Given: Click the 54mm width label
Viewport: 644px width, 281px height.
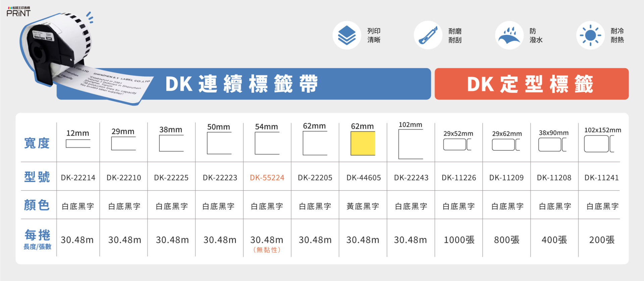Looking at the screenshot, I should click(267, 127).
